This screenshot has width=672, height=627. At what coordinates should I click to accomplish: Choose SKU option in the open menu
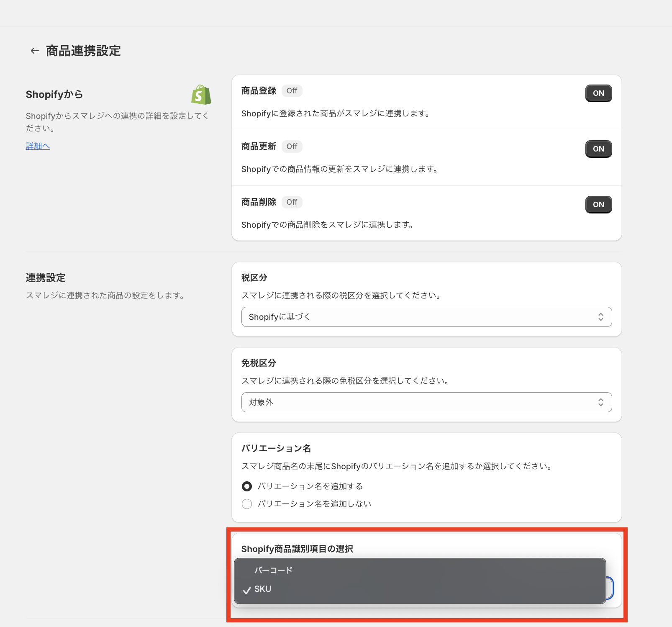(x=420, y=589)
